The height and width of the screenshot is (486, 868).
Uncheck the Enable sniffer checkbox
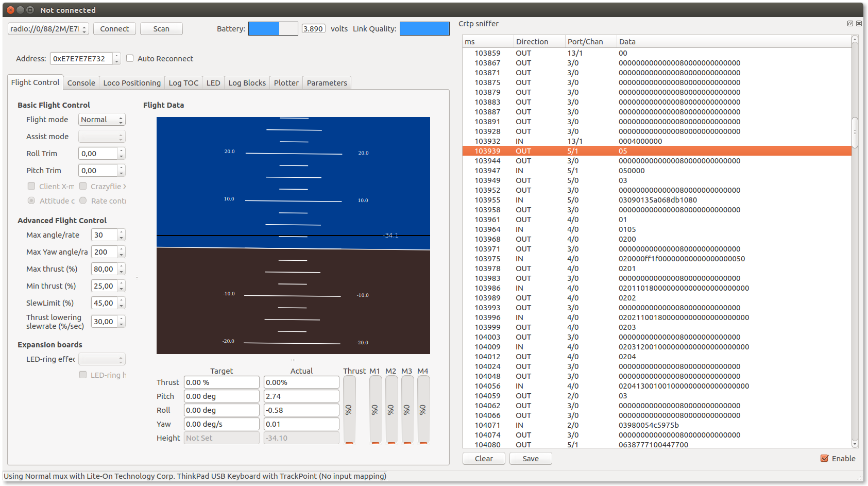(x=824, y=459)
